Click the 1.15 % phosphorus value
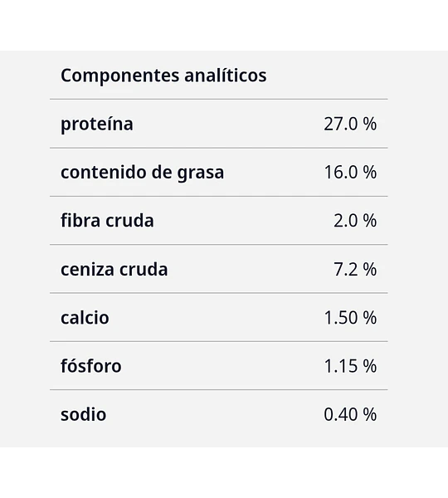This screenshot has width=448, height=498. [350, 366]
